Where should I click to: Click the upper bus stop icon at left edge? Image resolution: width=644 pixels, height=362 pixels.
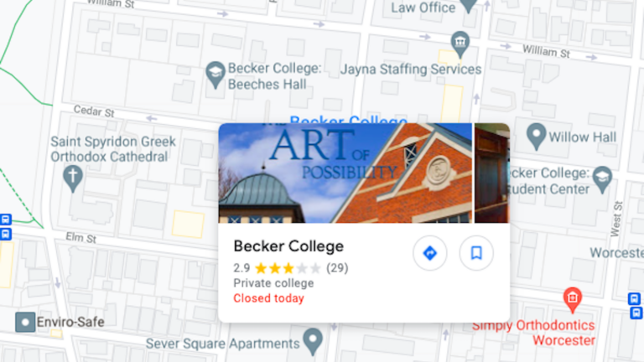pyautogui.click(x=6, y=220)
